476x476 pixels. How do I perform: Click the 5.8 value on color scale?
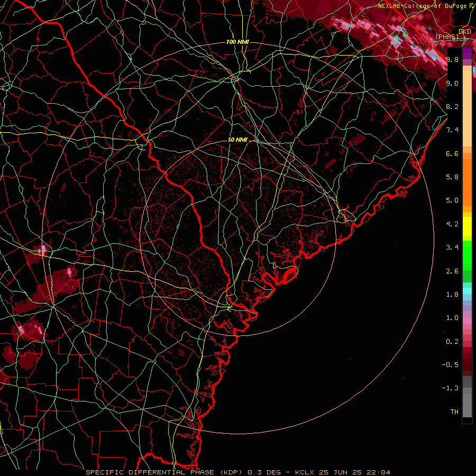pyautogui.click(x=452, y=177)
